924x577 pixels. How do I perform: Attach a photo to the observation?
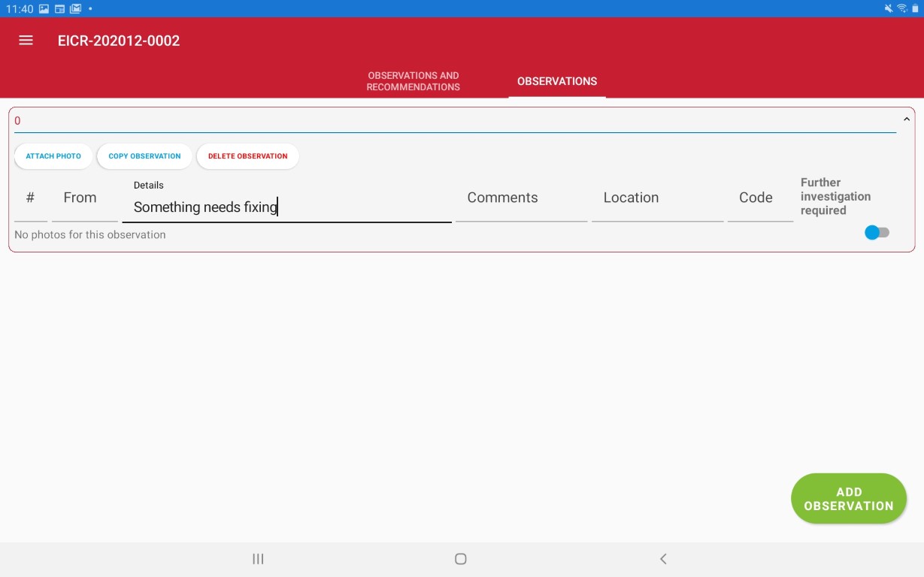click(x=53, y=156)
